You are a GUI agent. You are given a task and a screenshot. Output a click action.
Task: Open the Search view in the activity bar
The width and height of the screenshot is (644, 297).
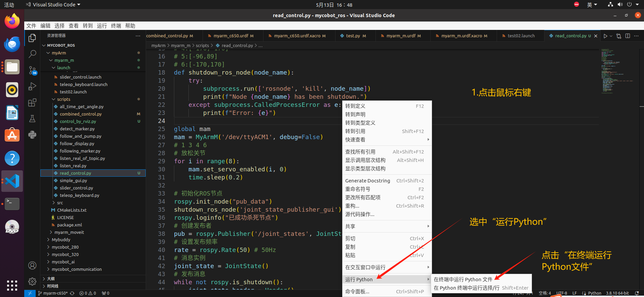(32, 54)
